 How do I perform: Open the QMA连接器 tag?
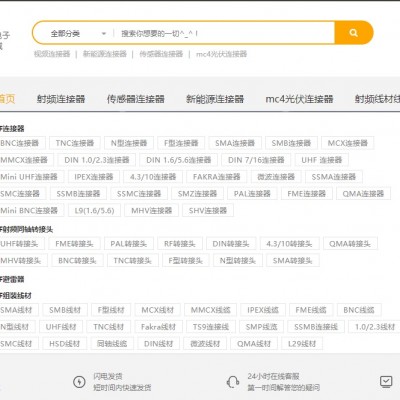(363, 194)
